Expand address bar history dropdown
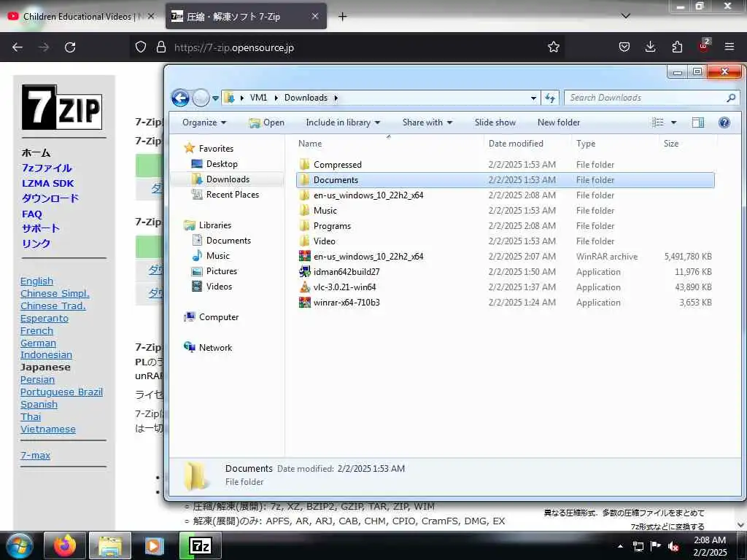The image size is (747, 560). [533, 98]
